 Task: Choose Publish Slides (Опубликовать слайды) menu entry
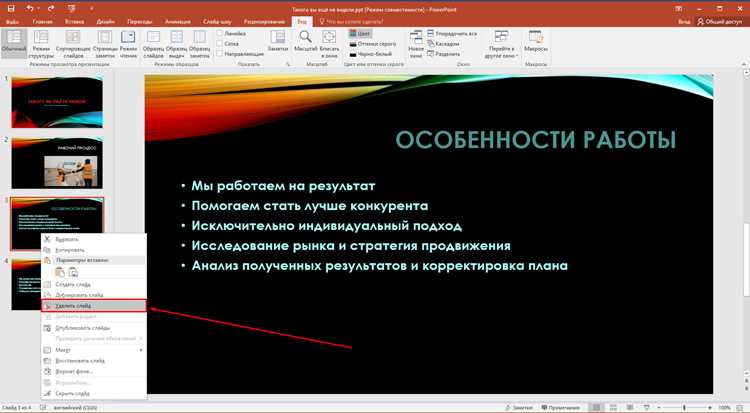tap(93, 328)
